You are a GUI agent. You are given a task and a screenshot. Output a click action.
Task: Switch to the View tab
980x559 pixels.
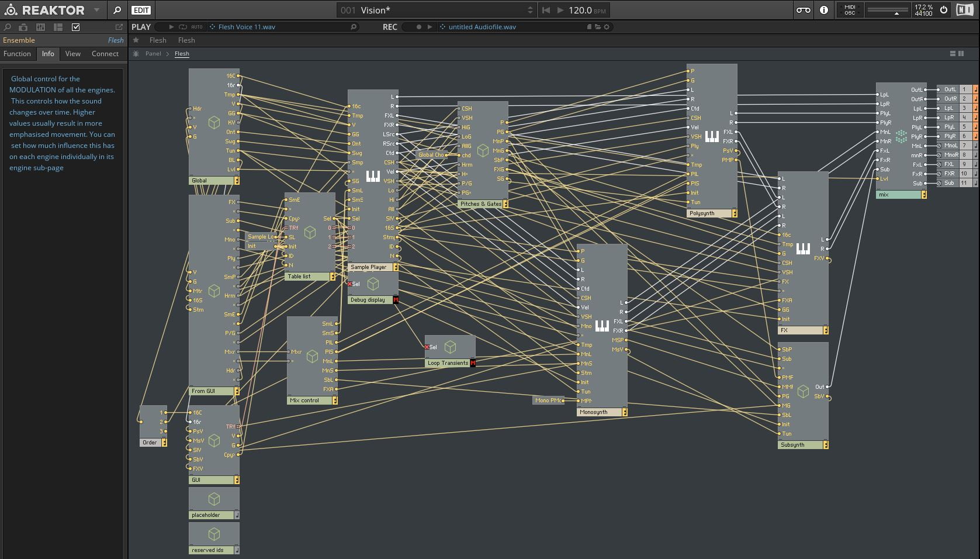click(x=73, y=53)
